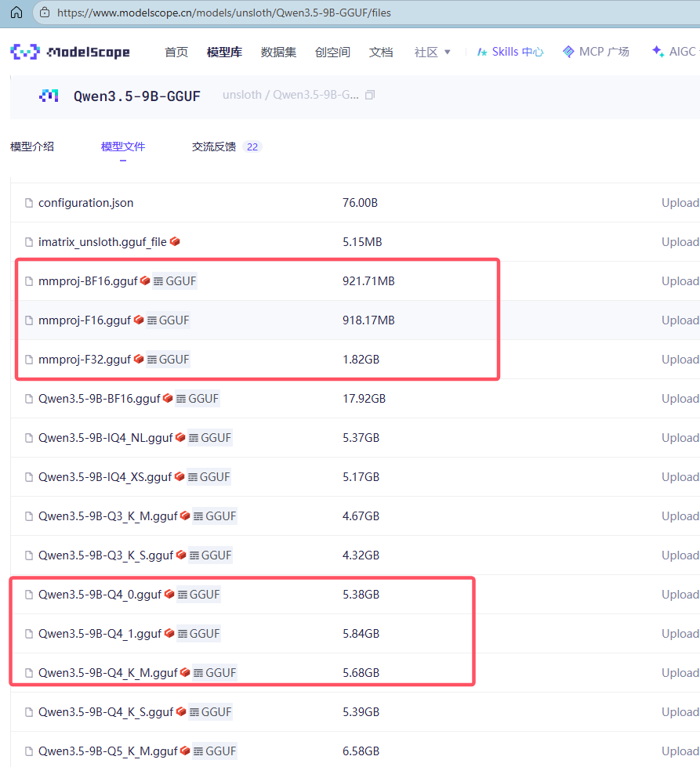This screenshot has height=767, width=700.
Task: Switch to the 交流反馈 tab
Action: (214, 147)
